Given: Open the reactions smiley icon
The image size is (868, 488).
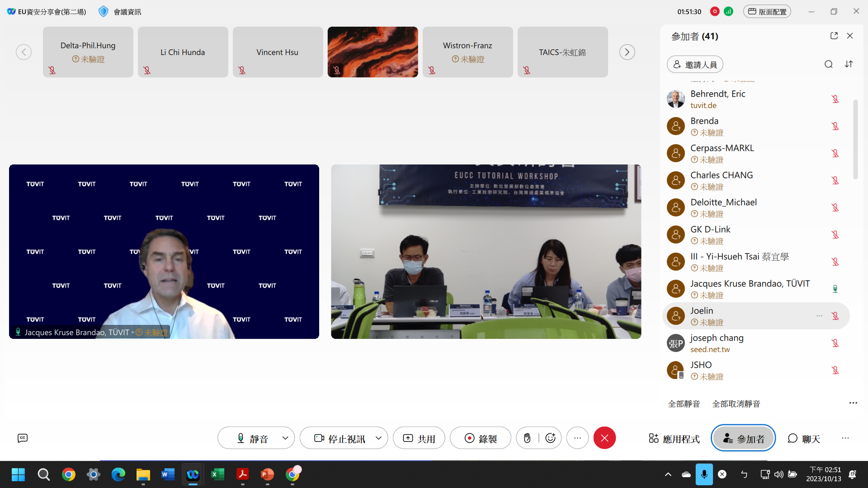Looking at the screenshot, I should tap(550, 438).
